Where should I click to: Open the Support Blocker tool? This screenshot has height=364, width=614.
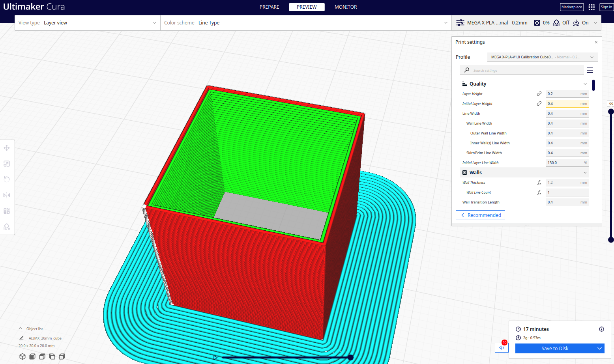click(x=7, y=227)
